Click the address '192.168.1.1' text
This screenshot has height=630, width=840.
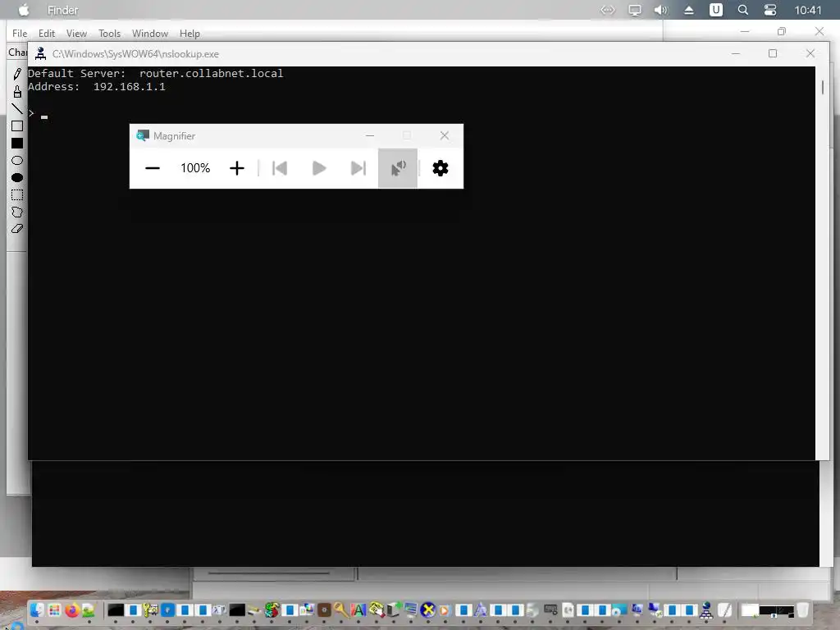(x=129, y=87)
